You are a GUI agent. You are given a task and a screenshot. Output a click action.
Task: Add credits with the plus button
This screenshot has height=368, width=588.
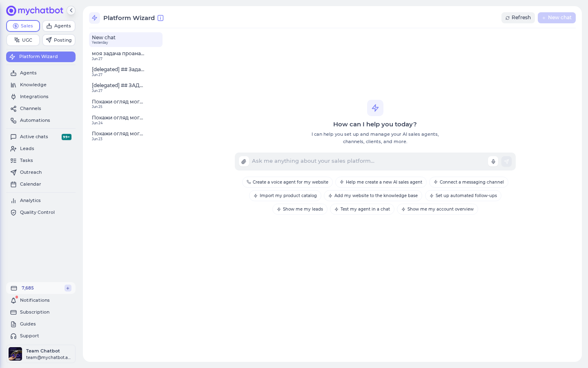coord(68,288)
